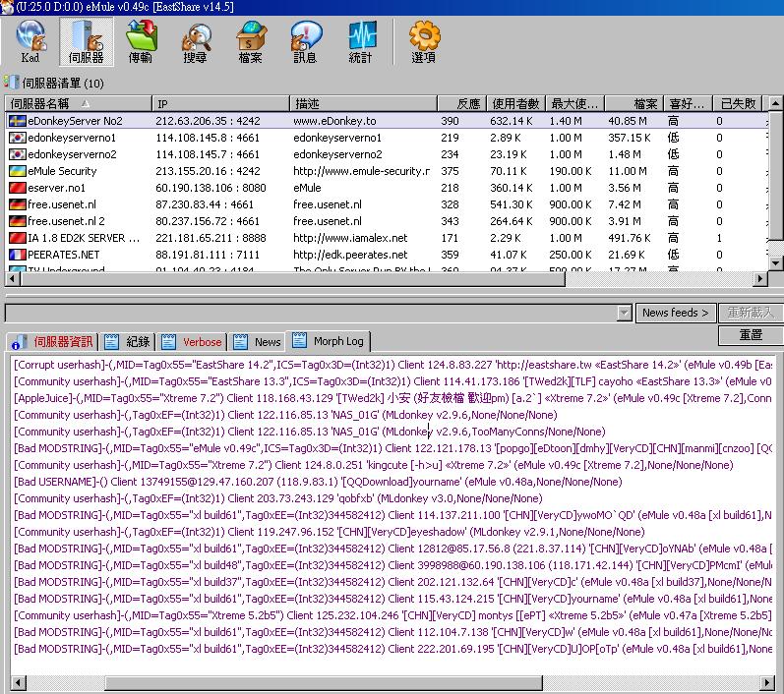Switch to the 紀錄 log tab
Image resolution: width=784 pixels, height=694 pixels.
127,342
